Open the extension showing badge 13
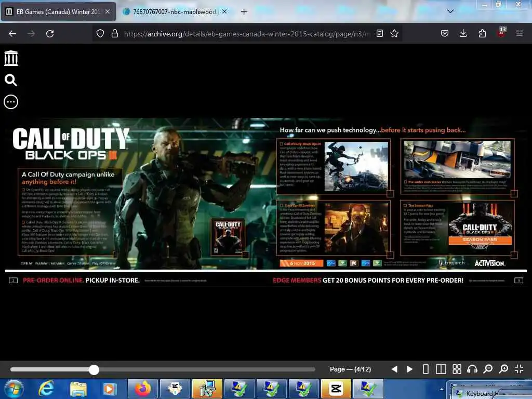Screen dimensions: 532x399 [x=501, y=32]
